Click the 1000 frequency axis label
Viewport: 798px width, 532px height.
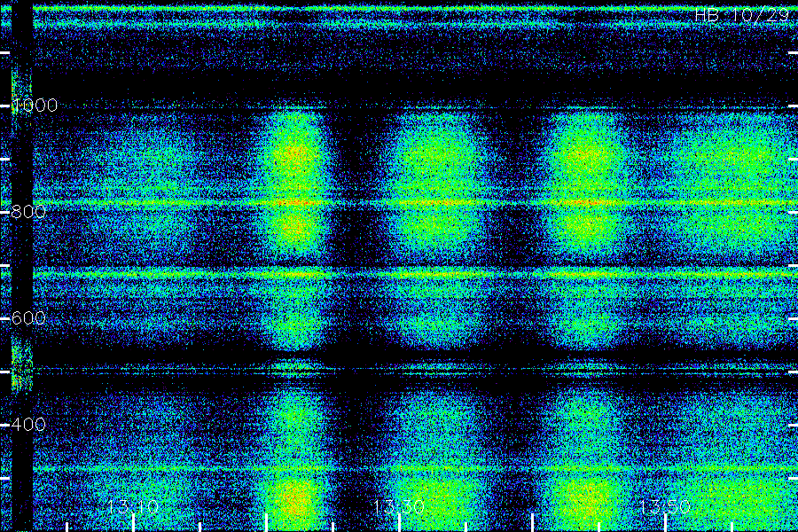(34, 106)
